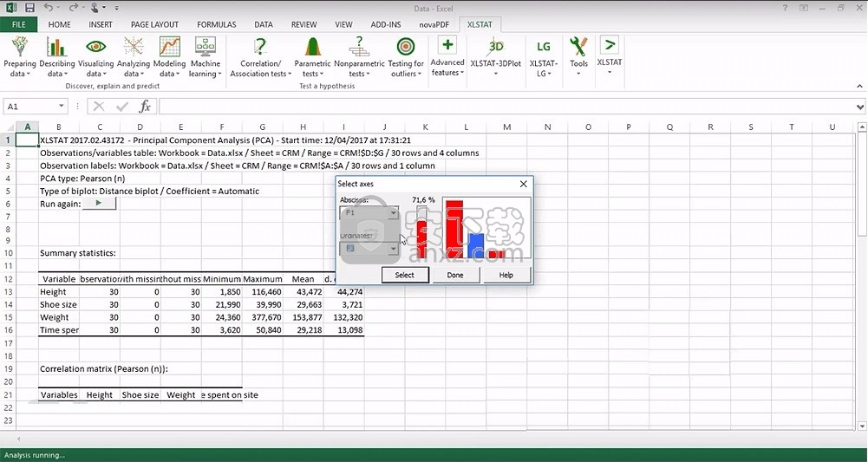Open the Name Box dropdown
868x462 pixels.
(61, 107)
